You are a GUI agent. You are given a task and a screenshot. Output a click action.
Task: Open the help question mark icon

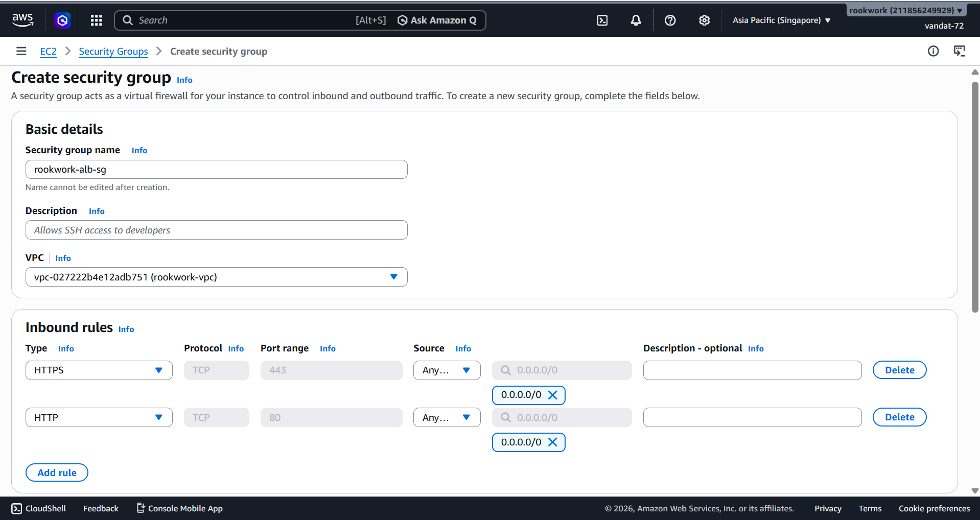[670, 20]
